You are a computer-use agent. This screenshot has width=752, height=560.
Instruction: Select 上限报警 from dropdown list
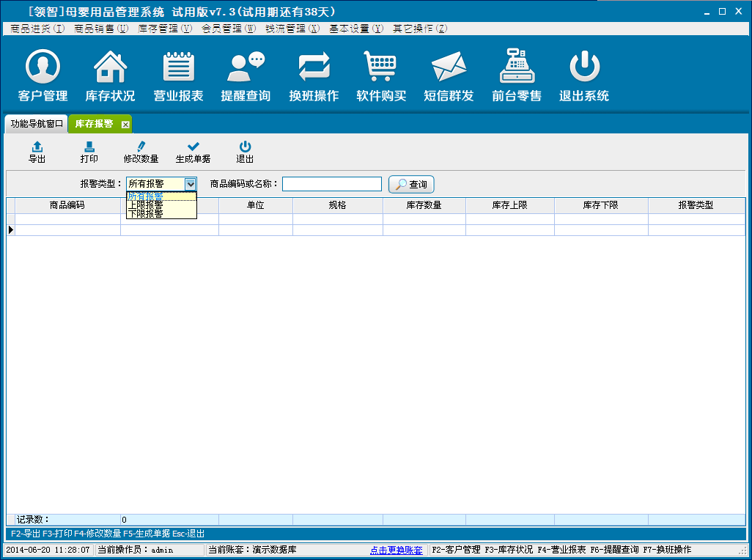tap(146, 205)
